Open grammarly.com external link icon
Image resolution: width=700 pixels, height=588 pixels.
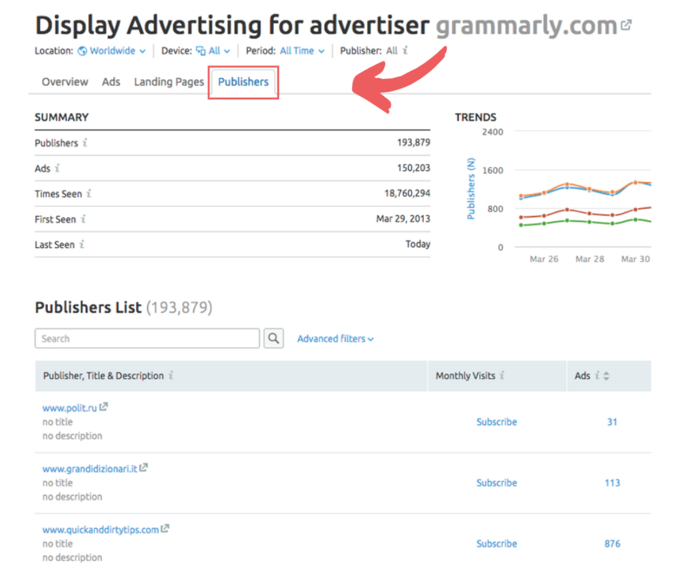point(626,25)
